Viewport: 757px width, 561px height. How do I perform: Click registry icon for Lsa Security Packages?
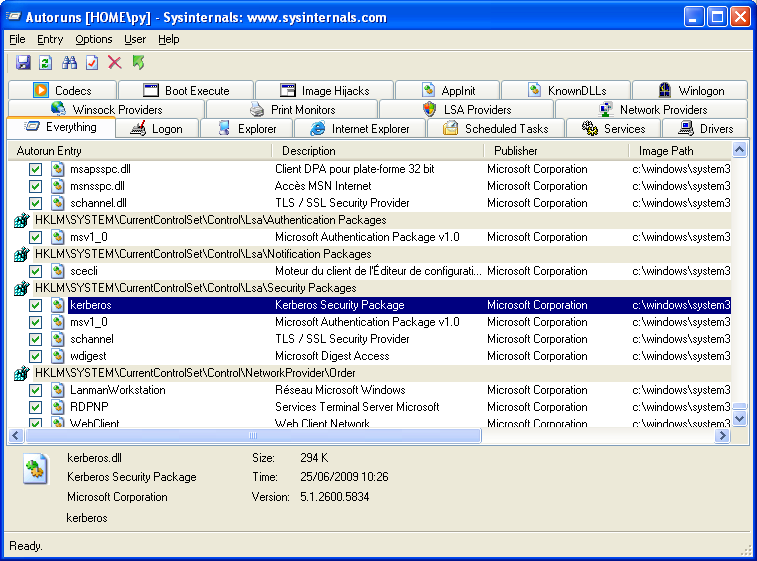[21, 288]
